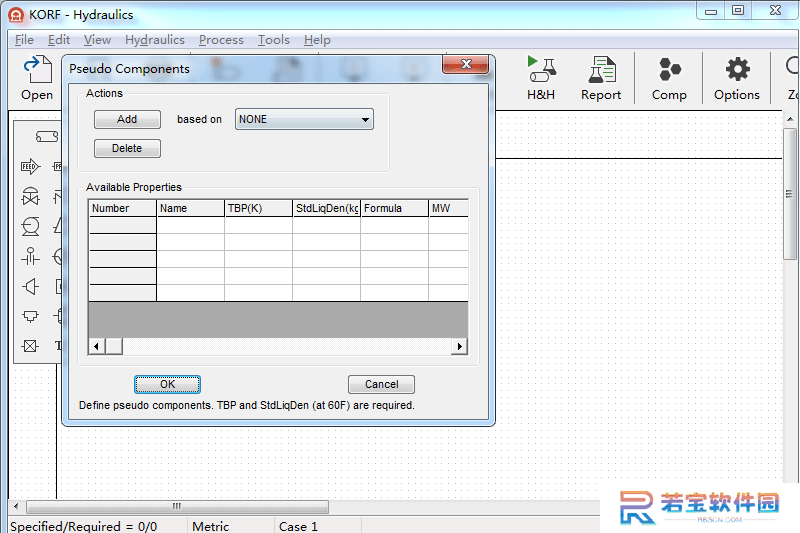The width and height of the screenshot is (800, 533).
Task: Maximize the KORF main window
Action: 738,11
